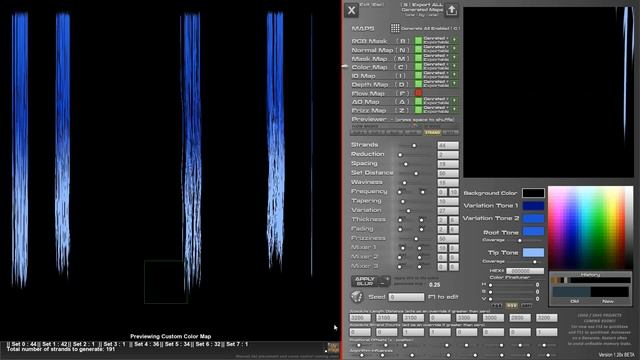Viewport: 640px width, 360px height.
Task: Toggle the Mask Map green enable box
Action: click(418, 58)
